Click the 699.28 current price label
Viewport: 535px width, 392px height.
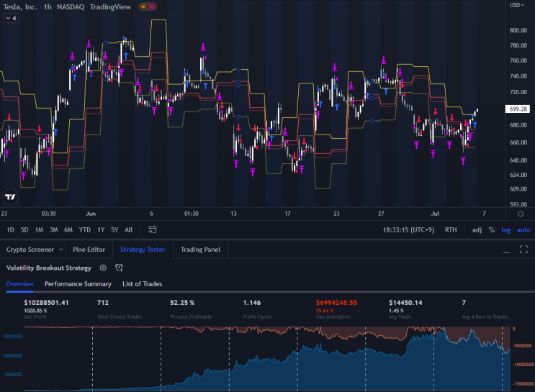click(518, 109)
